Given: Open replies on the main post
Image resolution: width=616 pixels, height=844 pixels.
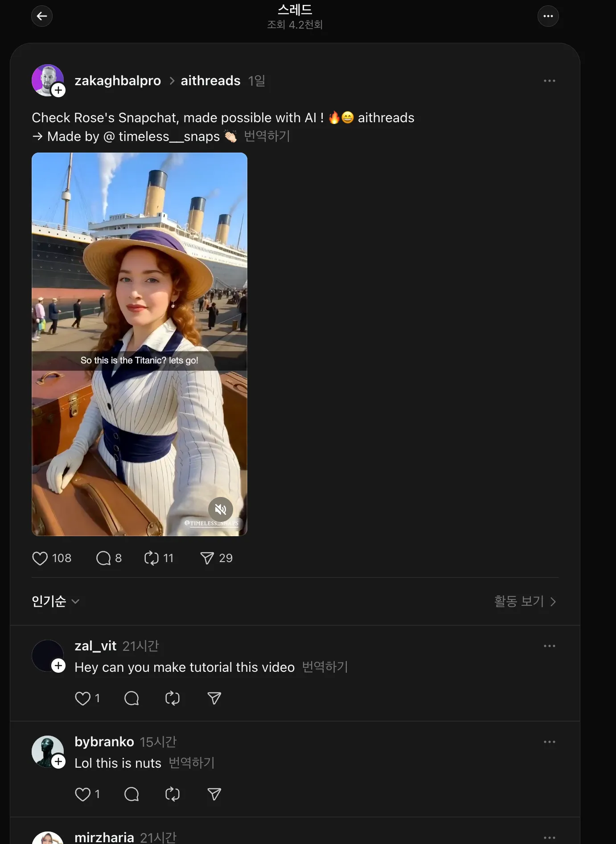Looking at the screenshot, I should point(103,558).
